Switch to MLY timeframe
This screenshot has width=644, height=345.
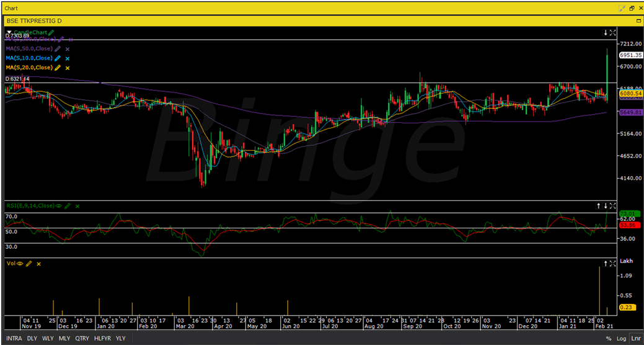(64, 338)
